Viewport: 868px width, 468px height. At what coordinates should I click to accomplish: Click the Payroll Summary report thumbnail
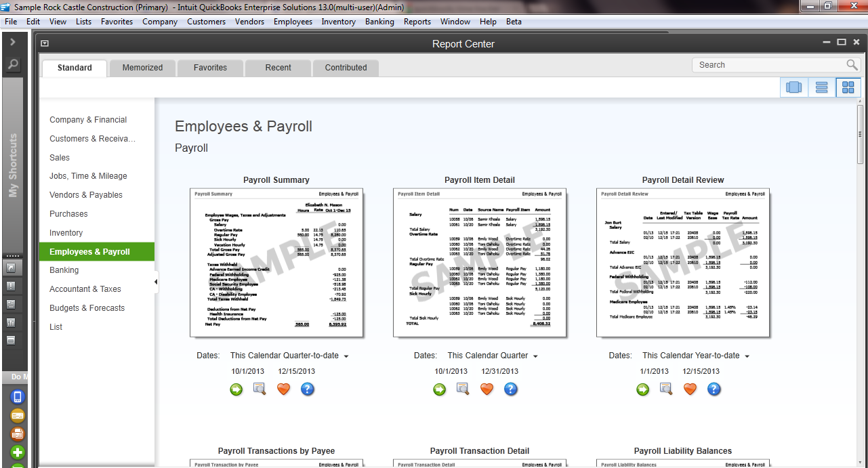[x=276, y=263]
